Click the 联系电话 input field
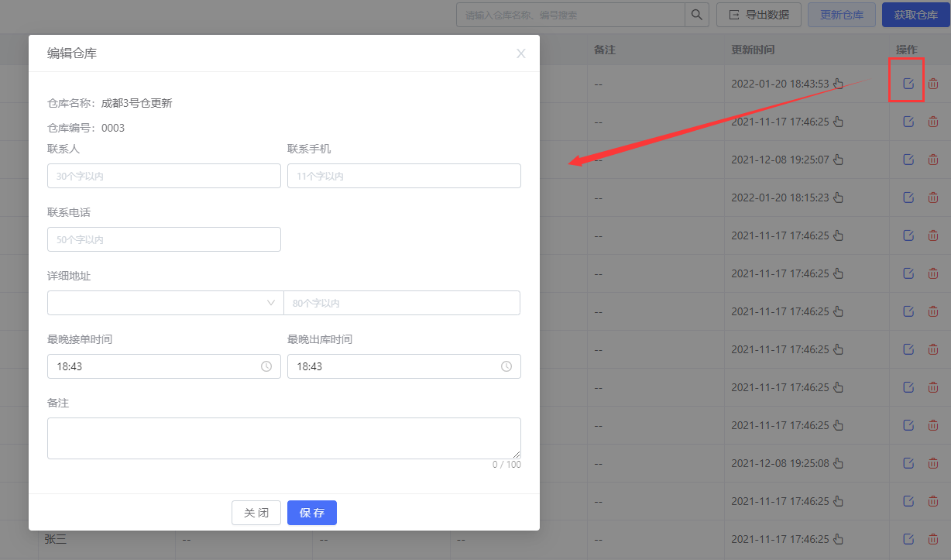 point(164,239)
